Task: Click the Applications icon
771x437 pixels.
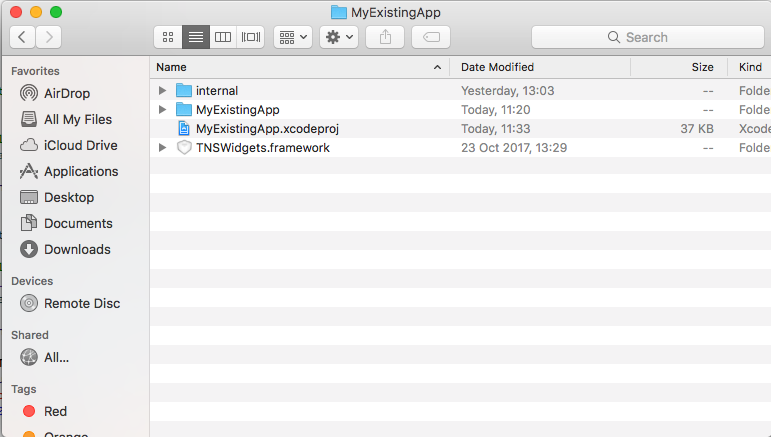Action: point(29,171)
